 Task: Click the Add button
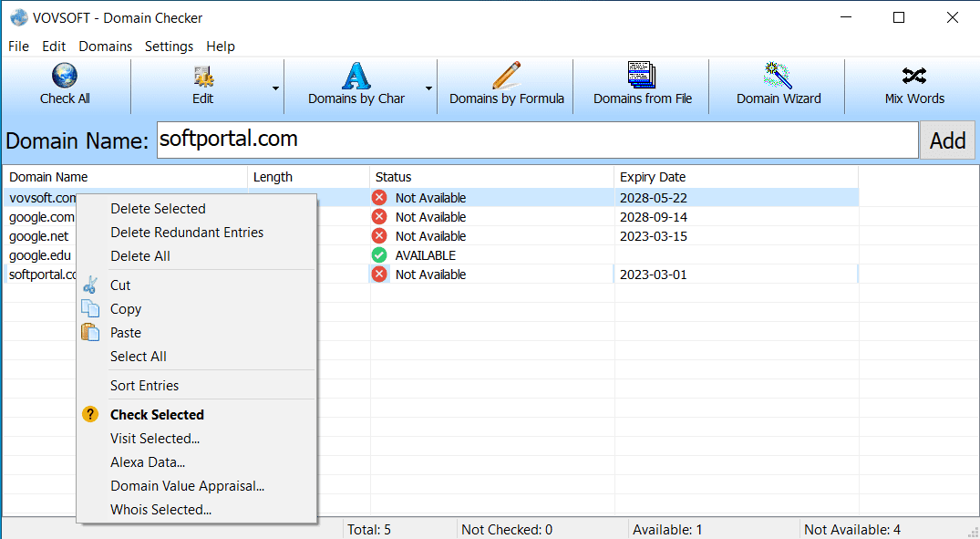[947, 140]
